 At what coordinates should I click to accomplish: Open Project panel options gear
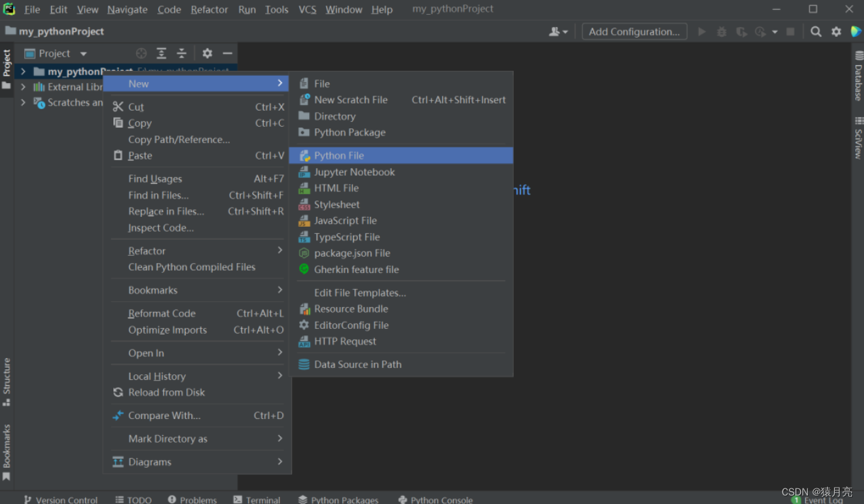click(207, 53)
